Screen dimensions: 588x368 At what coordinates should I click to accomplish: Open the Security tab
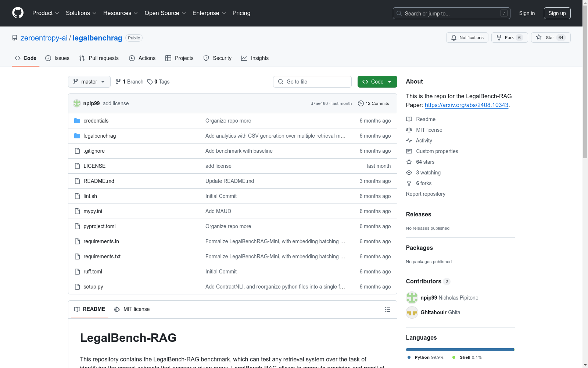(218, 58)
